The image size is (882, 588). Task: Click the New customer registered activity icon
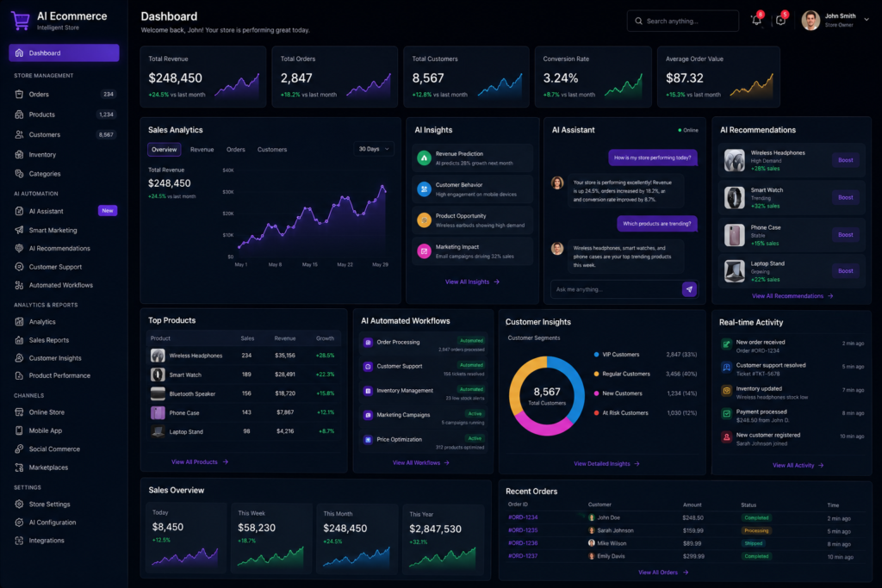tap(727, 436)
